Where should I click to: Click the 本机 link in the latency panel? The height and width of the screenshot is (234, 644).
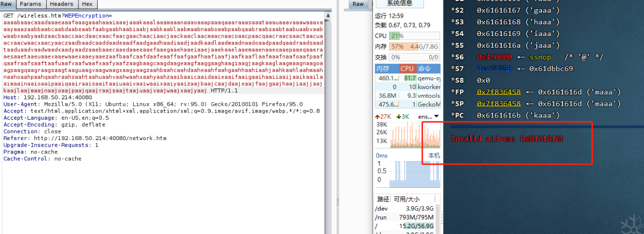point(434,156)
